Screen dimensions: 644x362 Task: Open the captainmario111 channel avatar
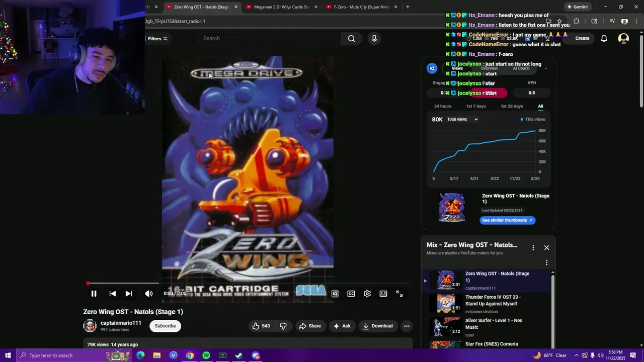(90, 326)
